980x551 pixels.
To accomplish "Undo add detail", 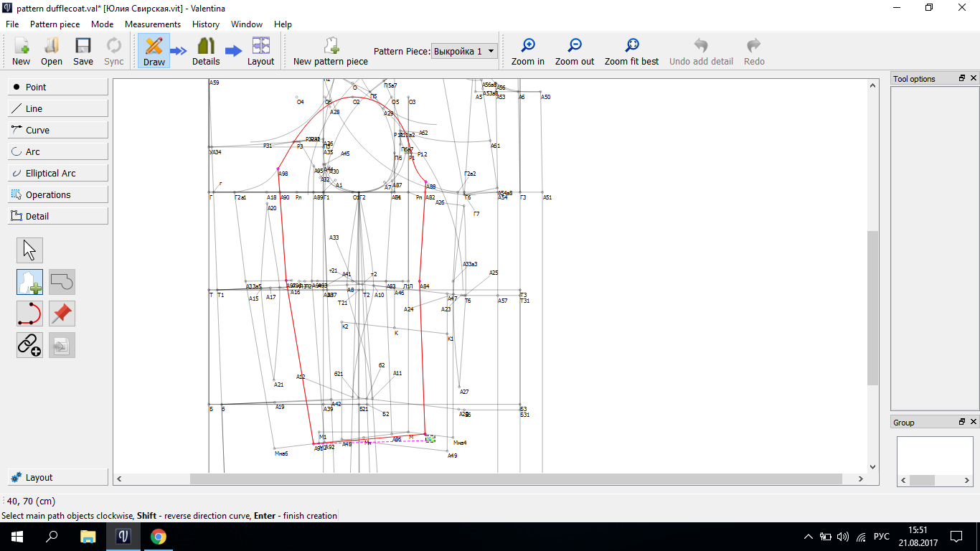I will click(701, 52).
